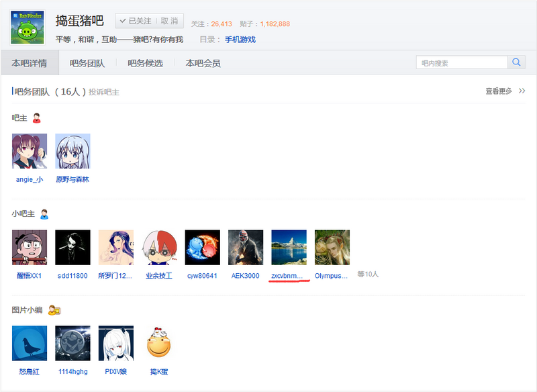
Task: Open 醒悟XX1's cartoon avatar
Action: (30, 247)
